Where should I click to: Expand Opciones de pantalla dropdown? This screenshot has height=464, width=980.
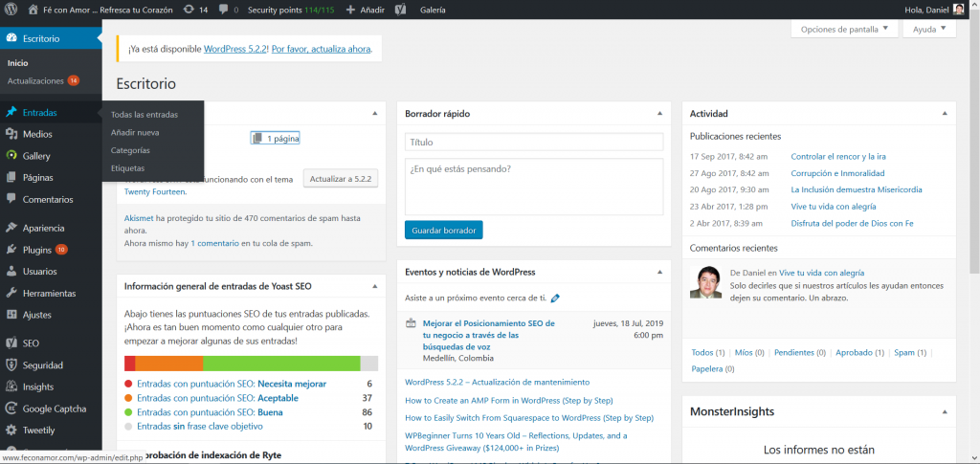(x=844, y=30)
